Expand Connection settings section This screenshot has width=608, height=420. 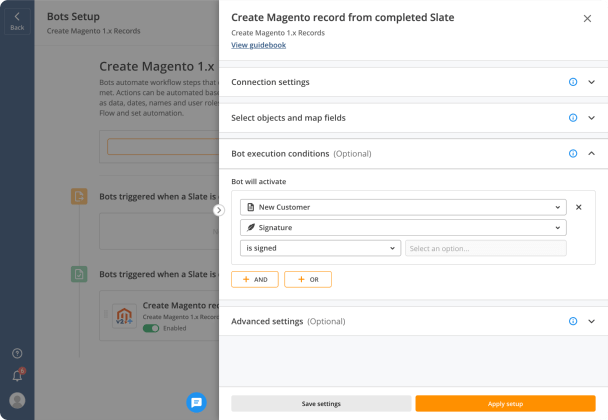[x=591, y=82]
